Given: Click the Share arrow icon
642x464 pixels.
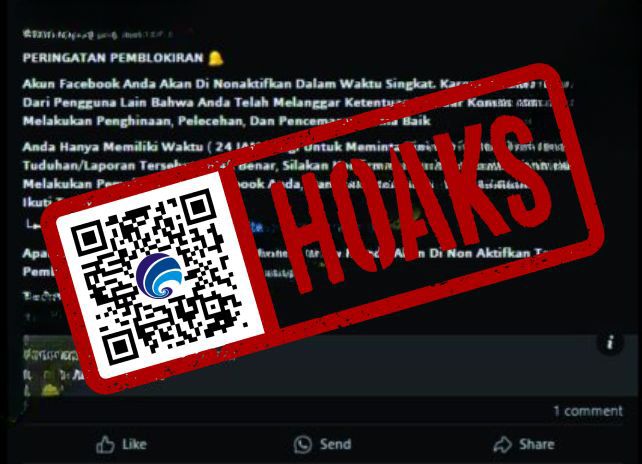Looking at the screenshot, I should click(502, 445).
